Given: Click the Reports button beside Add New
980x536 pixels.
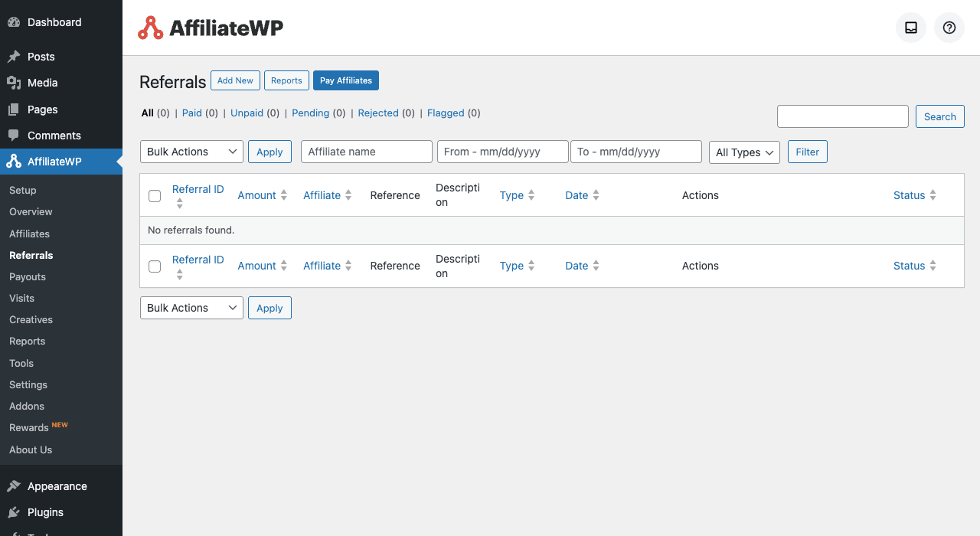Looking at the screenshot, I should [286, 80].
